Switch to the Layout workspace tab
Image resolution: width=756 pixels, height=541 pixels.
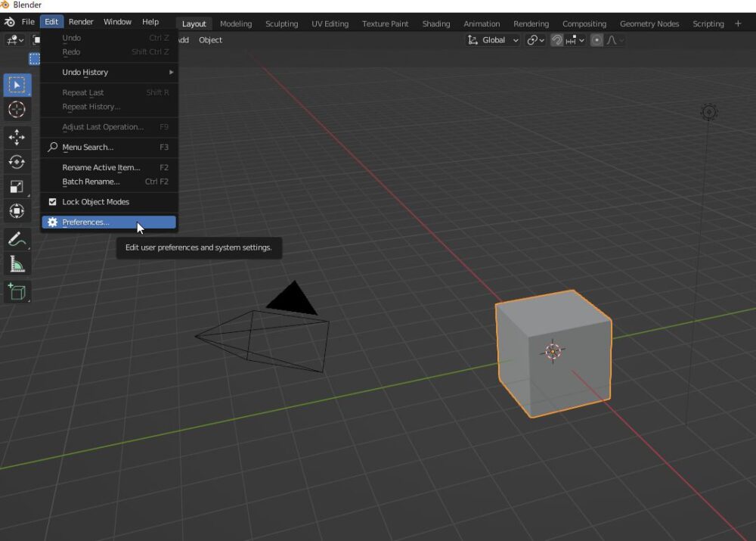194,23
